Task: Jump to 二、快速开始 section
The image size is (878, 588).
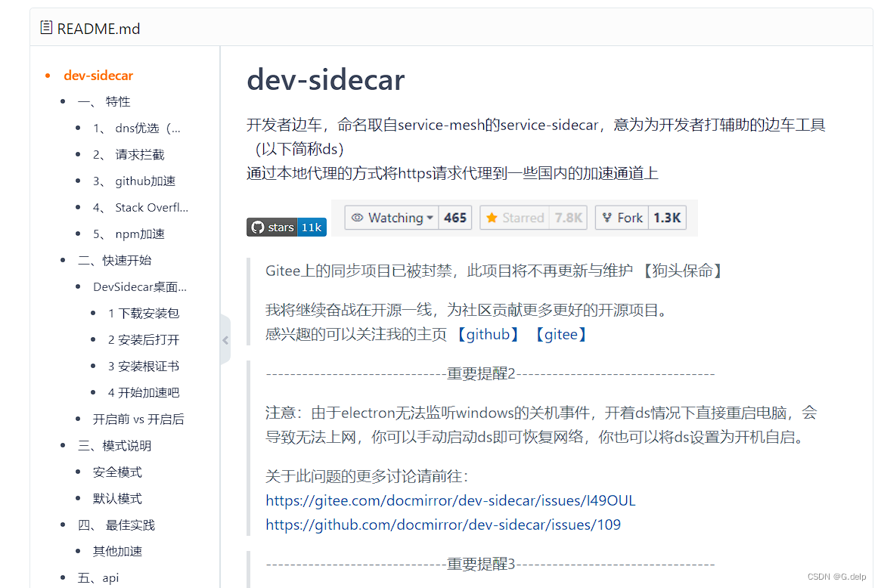Action: point(115,260)
